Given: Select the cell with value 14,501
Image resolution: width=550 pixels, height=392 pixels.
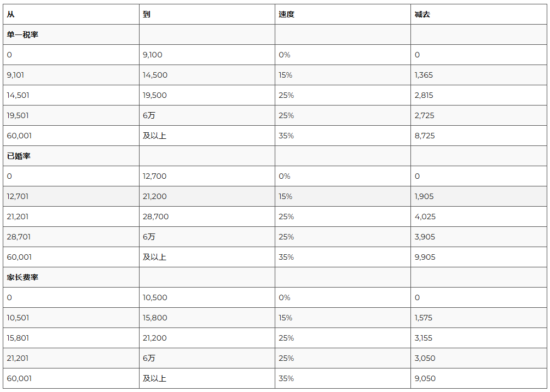Looking at the screenshot, I should (x=18, y=95).
